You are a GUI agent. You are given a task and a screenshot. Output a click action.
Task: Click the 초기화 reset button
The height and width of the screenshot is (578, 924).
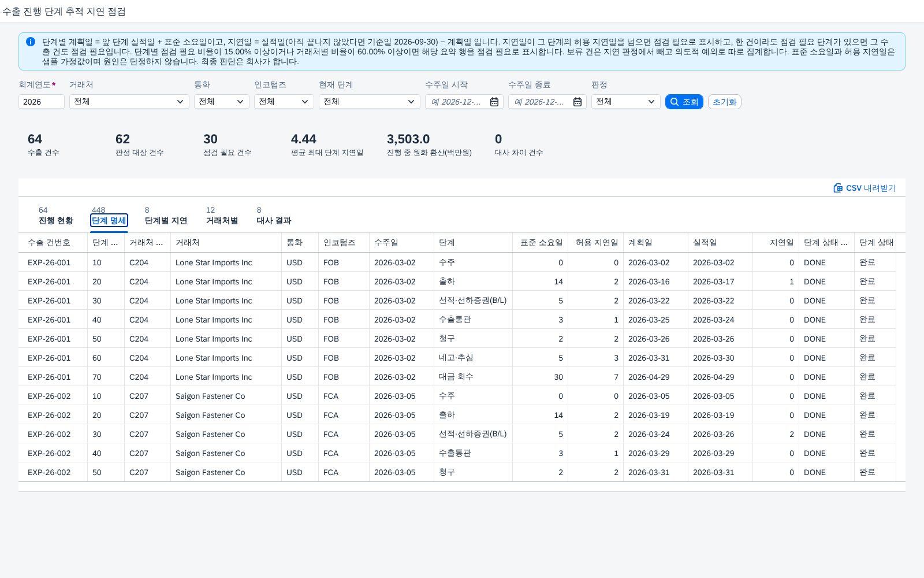[x=725, y=102]
